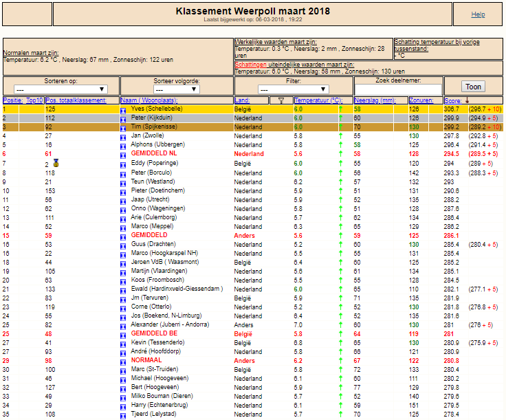Click the info icon beside NORMAAL row
Image resolution: width=506 pixels, height=420 pixels.
tap(123, 362)
